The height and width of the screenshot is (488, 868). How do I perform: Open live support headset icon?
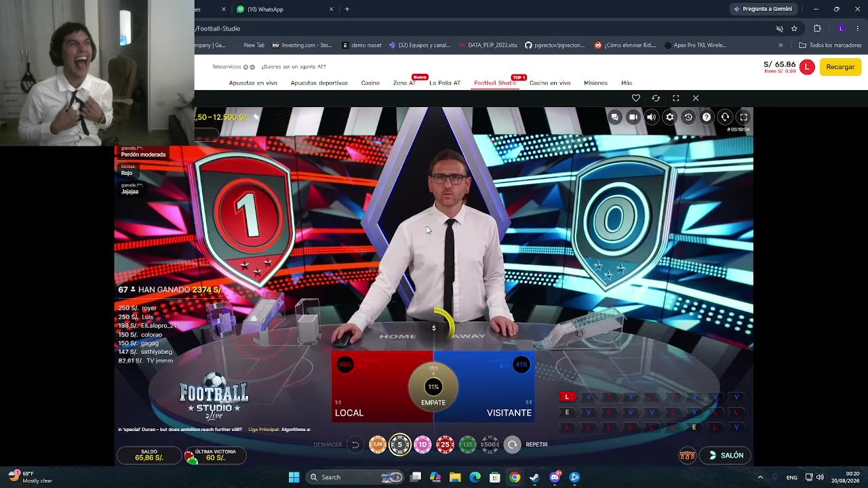pos(725,117)
